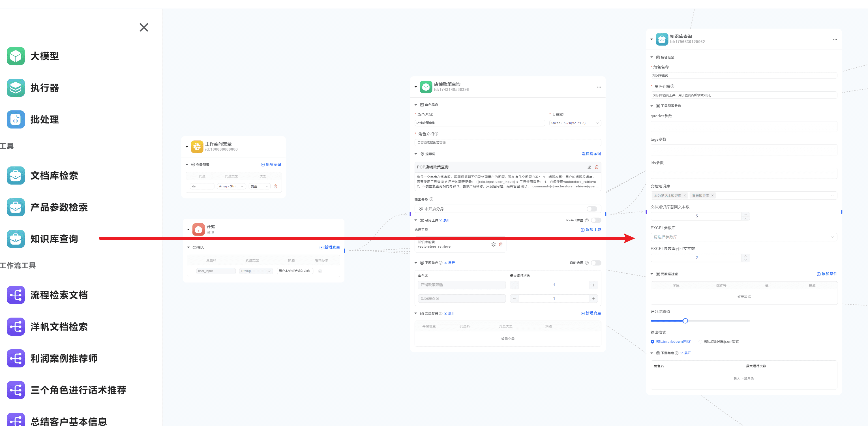This screenshot has height=426, width=868.
Task: Toggle the 未开启分身 switch
Action: point(591,209)
